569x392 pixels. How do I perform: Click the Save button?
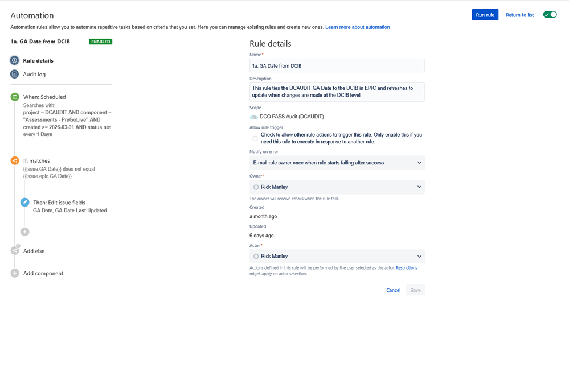point(415,290)
